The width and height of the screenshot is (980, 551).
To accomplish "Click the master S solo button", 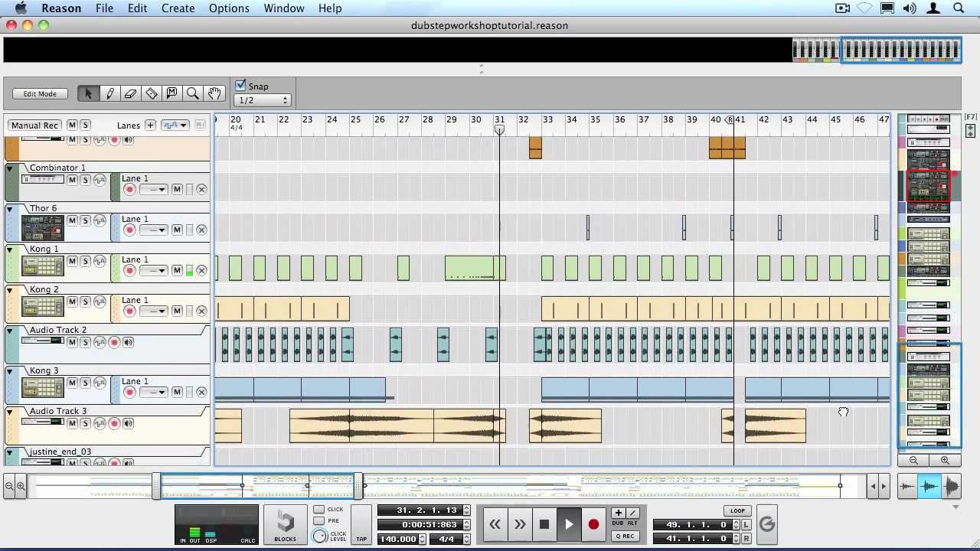I will (x=85, y=125).
